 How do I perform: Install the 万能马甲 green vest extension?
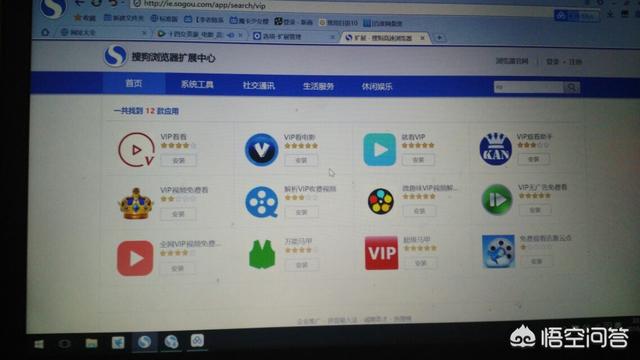[x=302, y=265]
